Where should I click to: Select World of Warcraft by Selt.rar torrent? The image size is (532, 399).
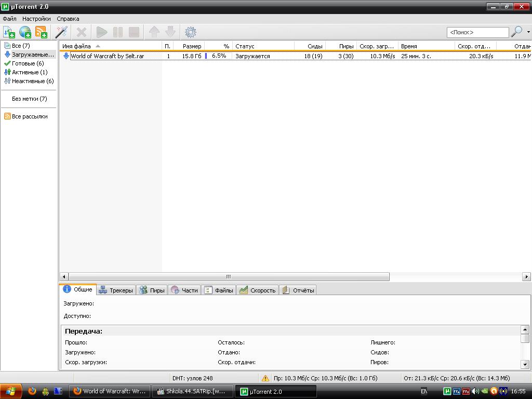[x=107, y=56]
